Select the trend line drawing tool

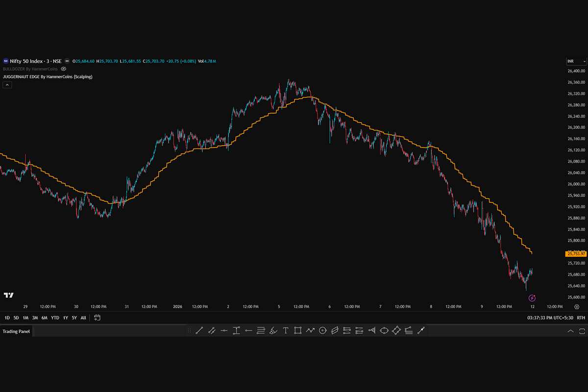199,331
